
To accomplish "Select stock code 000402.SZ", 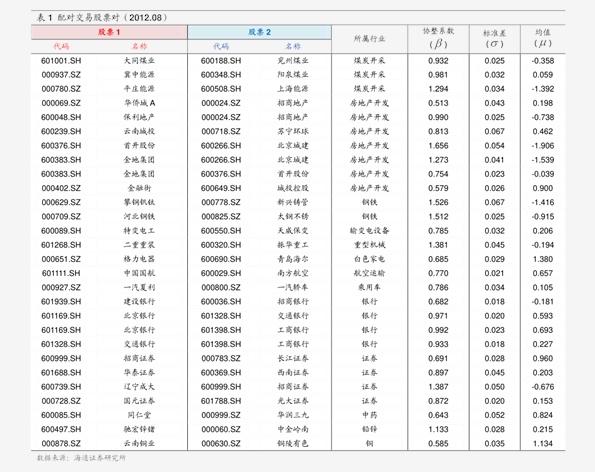I will [x=61, y=188].
